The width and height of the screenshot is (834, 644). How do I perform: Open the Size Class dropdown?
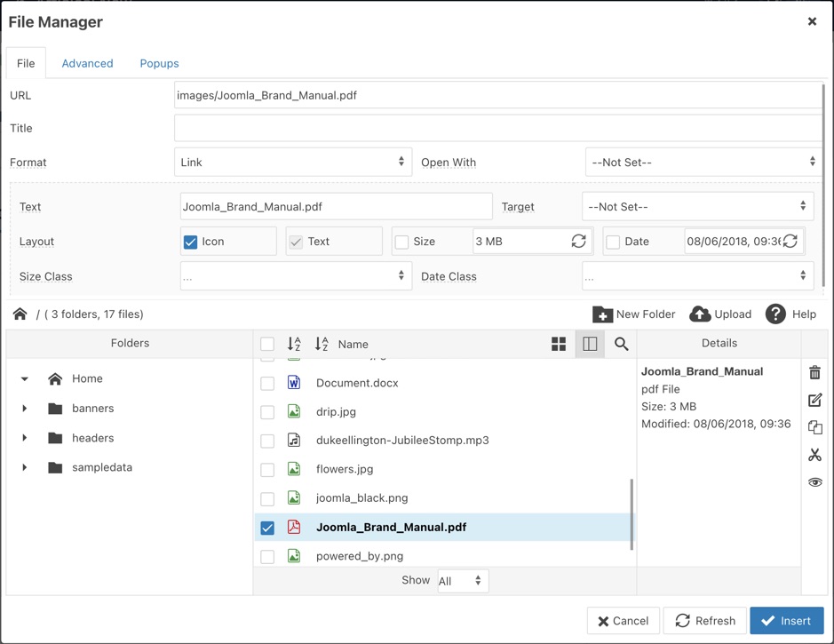pyautogui.click(x=297, y=275)
